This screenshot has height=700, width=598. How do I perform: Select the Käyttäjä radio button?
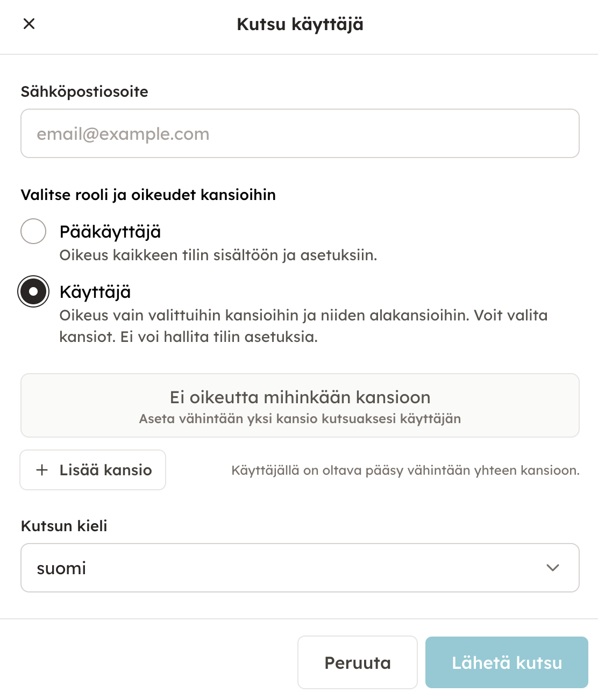point(33,291)
